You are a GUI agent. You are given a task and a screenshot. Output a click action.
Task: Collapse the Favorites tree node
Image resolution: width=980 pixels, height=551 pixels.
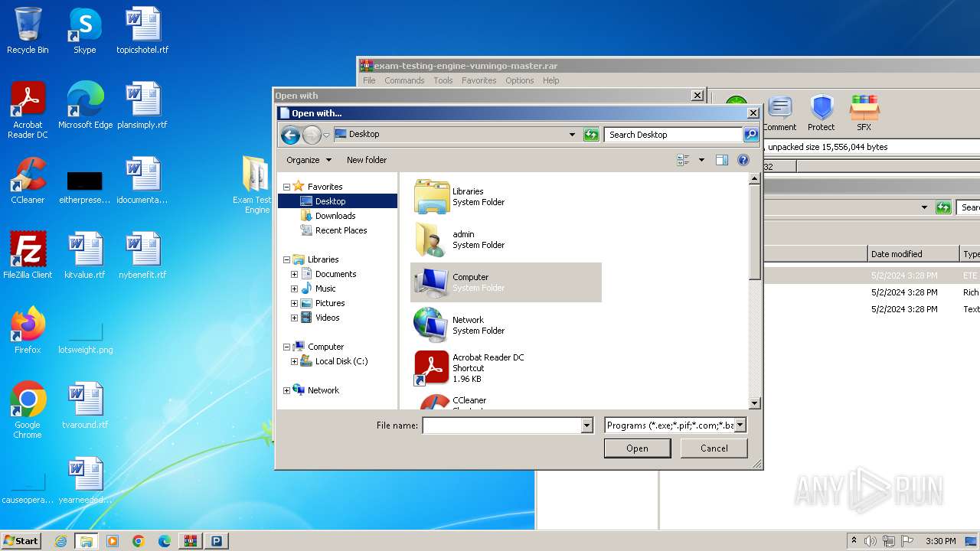(286, 187)
